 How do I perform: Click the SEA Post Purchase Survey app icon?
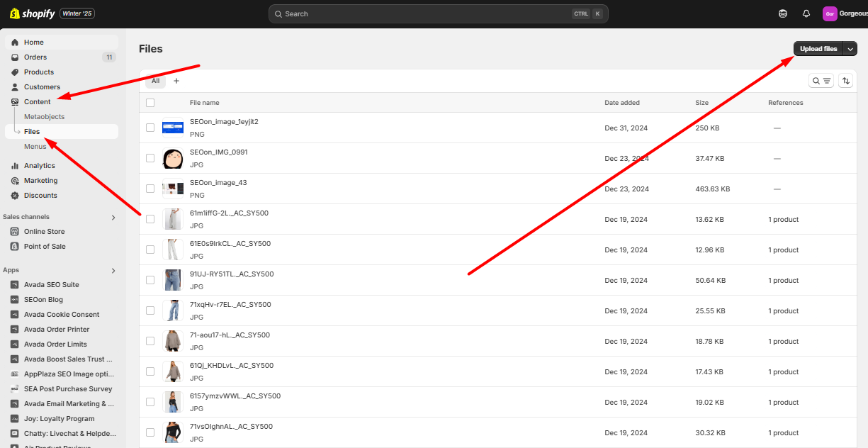(x=15, y=389)
